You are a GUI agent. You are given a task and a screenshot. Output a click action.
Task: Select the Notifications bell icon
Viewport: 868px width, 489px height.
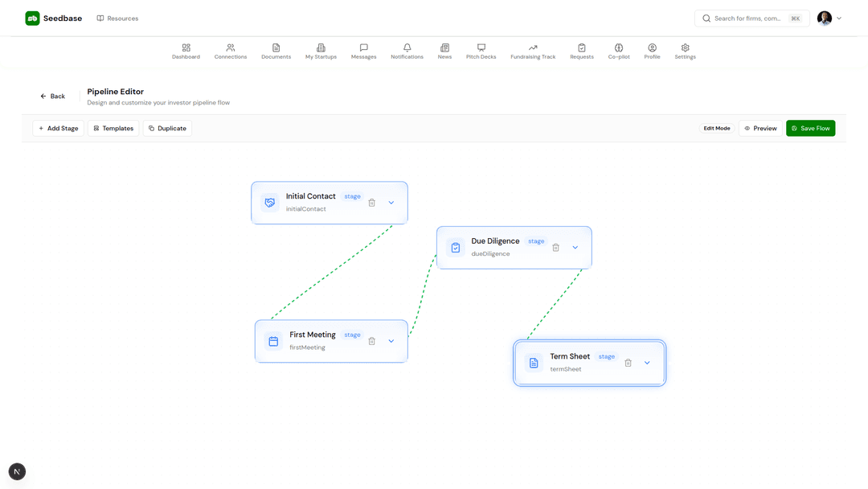(407, 48)
